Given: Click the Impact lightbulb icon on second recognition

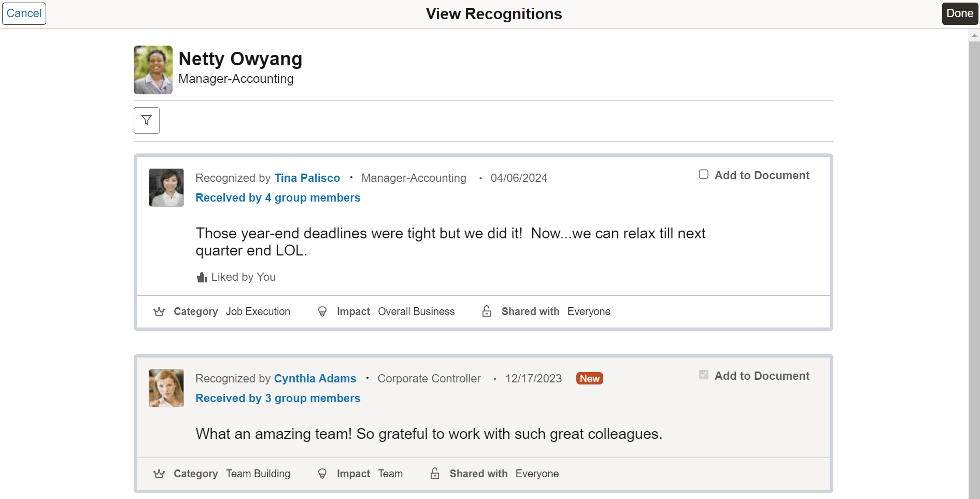Looking at the screenshot, I should coord(322,474).
